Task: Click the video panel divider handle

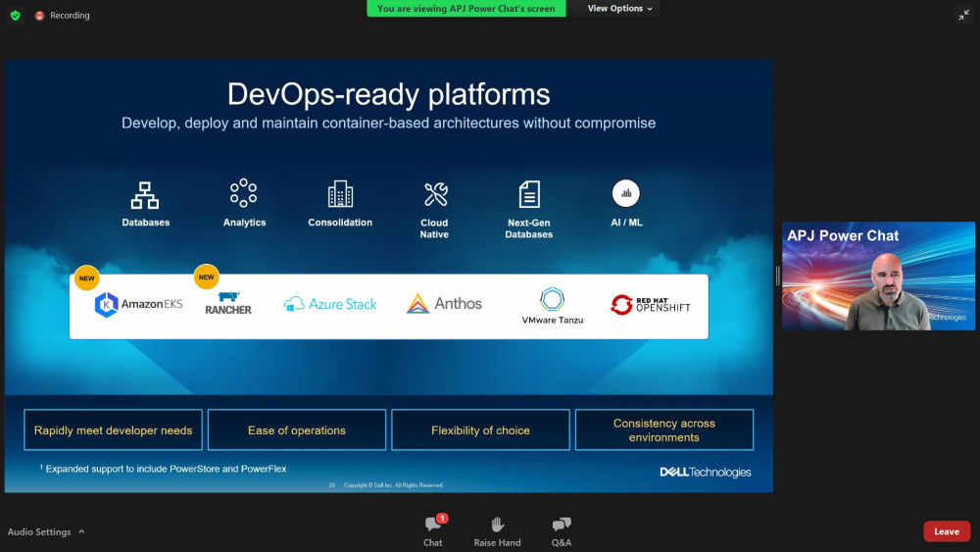Action: [x=777, y=276]
